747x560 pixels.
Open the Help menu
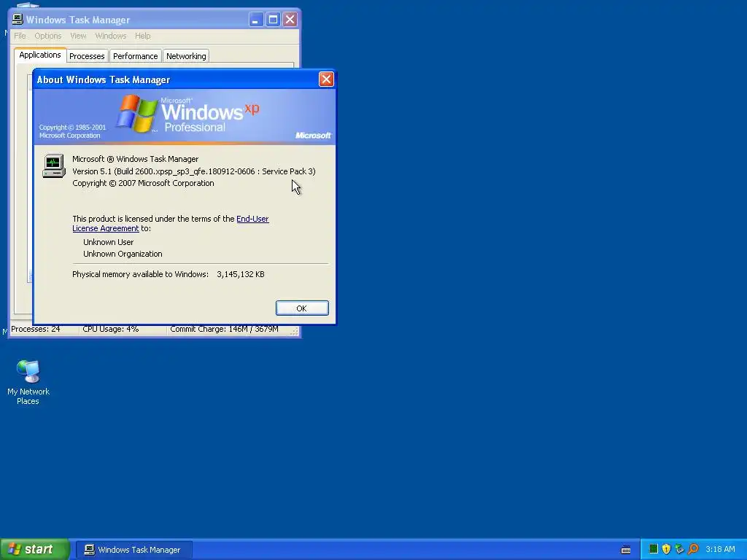pos(142,36)
